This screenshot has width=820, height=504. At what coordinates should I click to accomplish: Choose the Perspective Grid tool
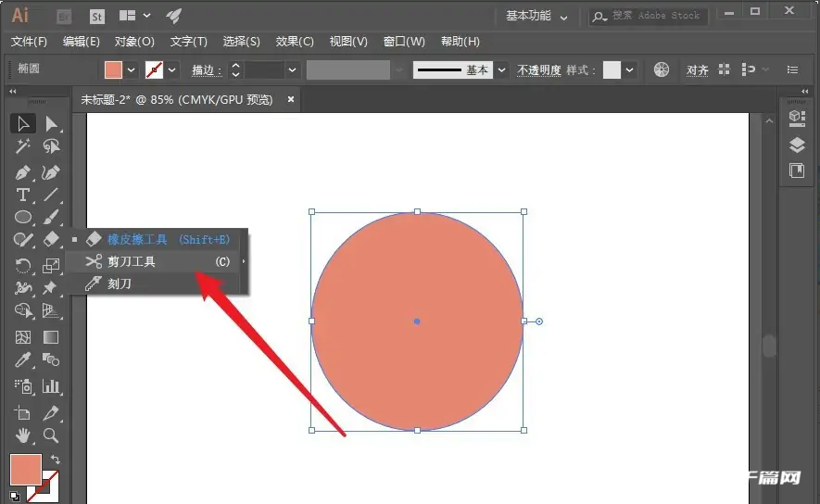[51, 310]
